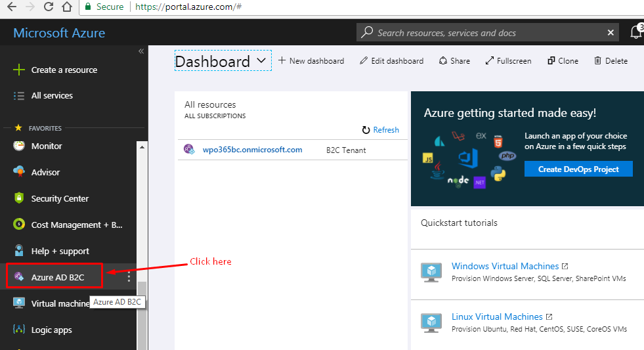Click the Favorites star icon
This screenshot has height=350, width=644.
(x=18, y=128)
